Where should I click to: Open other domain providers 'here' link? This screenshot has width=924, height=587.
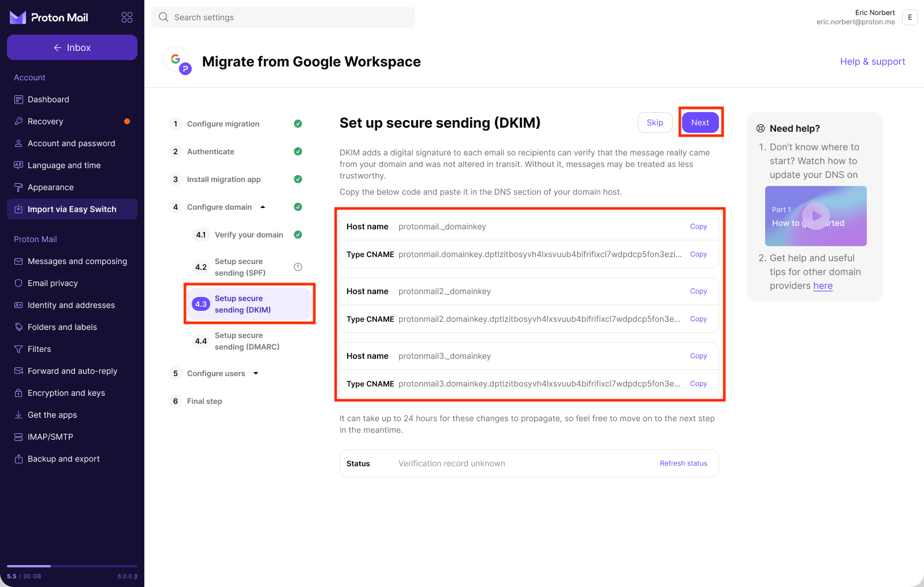pos(823,285)
